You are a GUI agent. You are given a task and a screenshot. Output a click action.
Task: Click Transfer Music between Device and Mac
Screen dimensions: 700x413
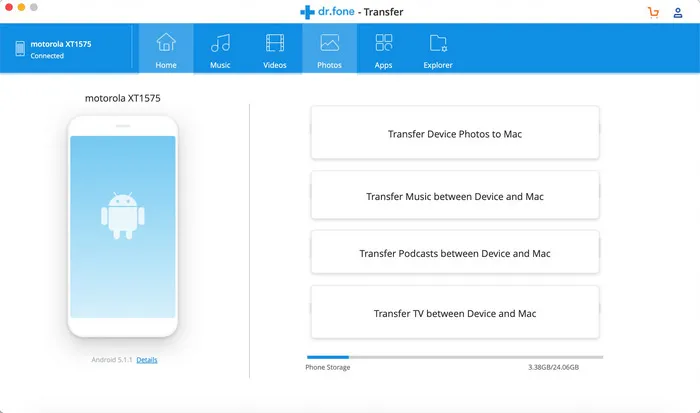(455, 195)
